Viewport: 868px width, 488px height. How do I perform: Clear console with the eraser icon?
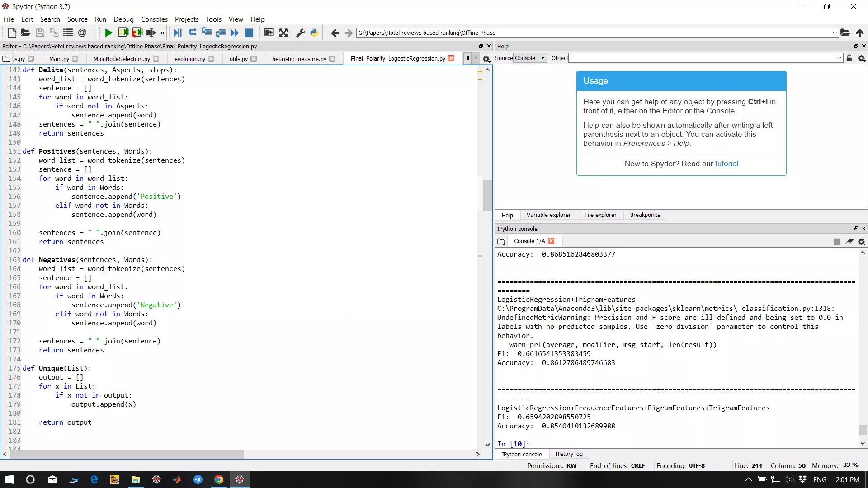click(849, 242)
